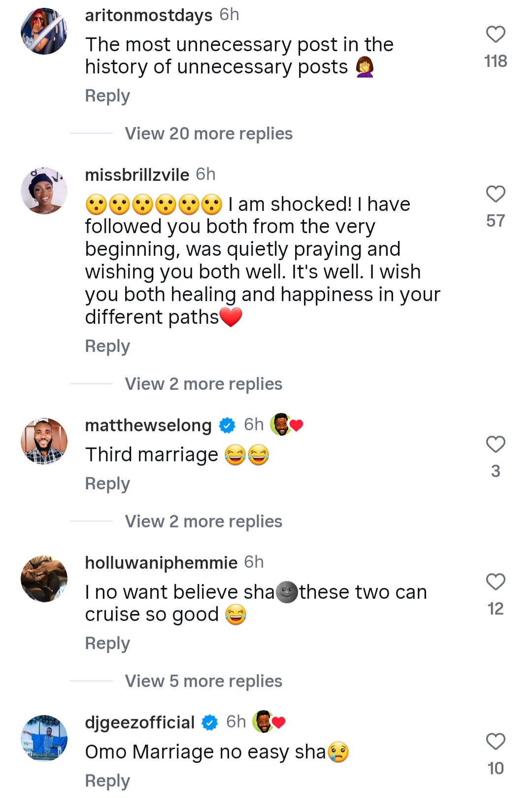Reply to missbrillzvile's comment
This screenshot has width=532, height=798.
click(107, 346)
